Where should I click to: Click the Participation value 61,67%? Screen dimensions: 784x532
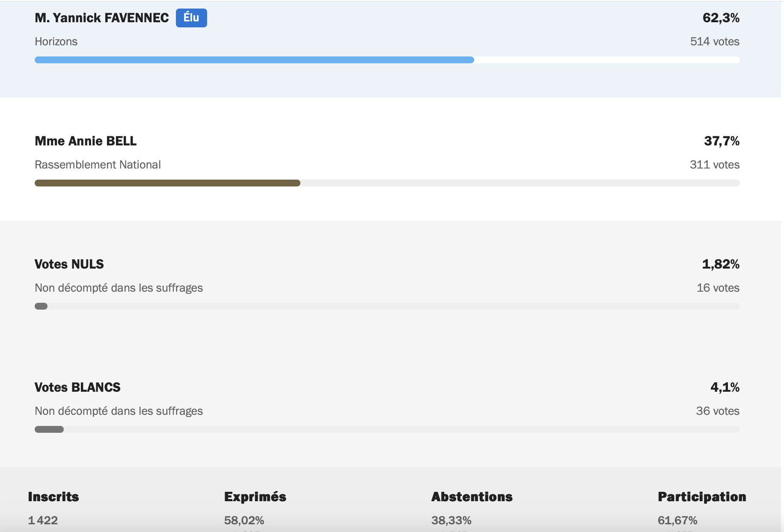click(677, 520)
